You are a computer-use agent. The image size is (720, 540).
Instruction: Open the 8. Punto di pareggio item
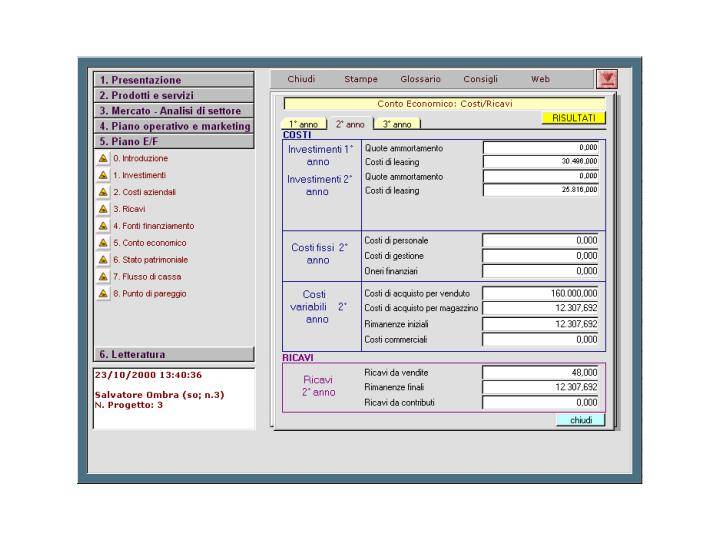[150, 293]
